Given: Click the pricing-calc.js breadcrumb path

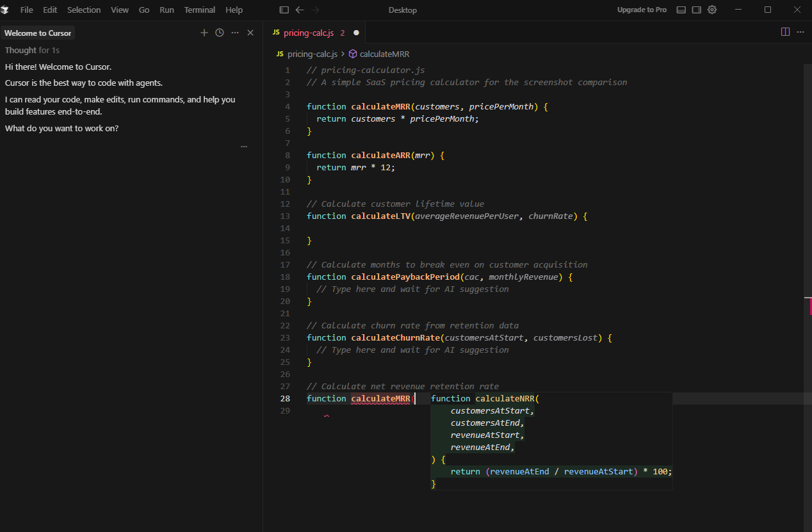Looking at the screenshot, I should (x=312, y=54).
